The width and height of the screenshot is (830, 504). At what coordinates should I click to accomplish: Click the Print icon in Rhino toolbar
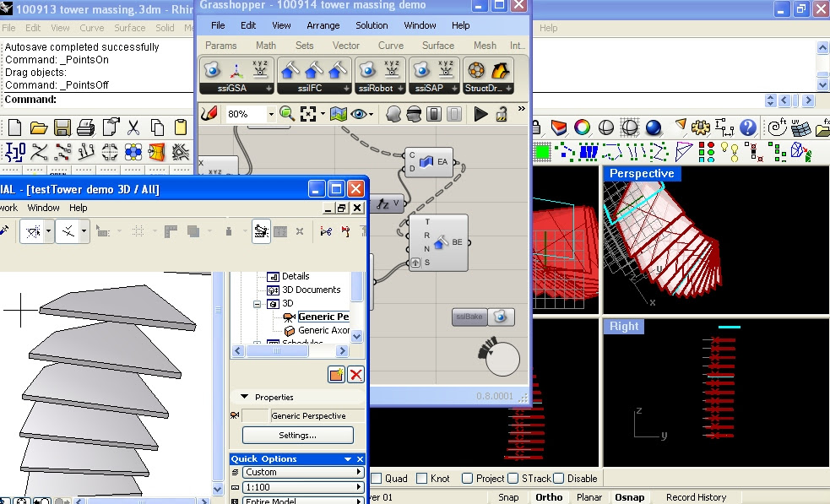click(x=86, y=127)
